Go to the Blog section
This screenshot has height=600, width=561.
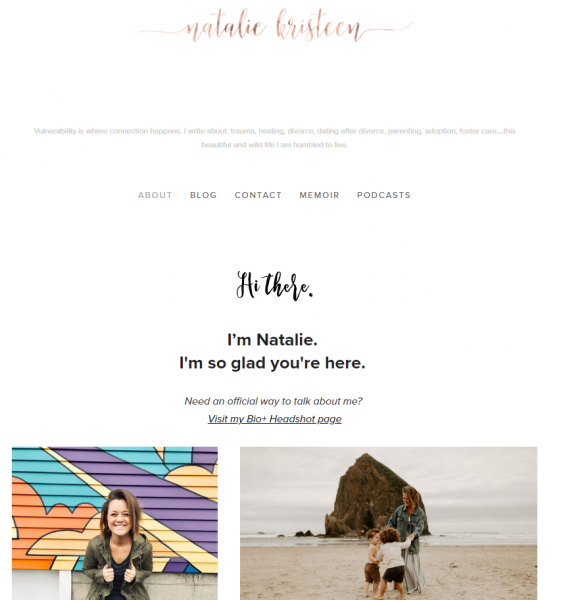point(203,195)
